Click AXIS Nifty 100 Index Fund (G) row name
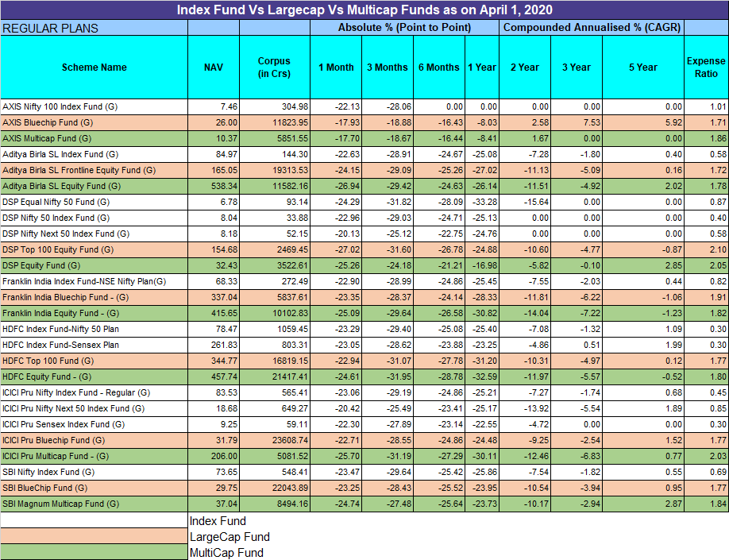This screenshot has height=560, width=729. [60, 106]
